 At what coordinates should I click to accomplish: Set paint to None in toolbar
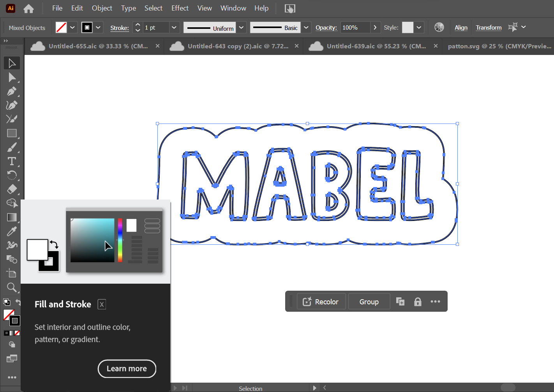pyautogui.click(x=17, y=333)
